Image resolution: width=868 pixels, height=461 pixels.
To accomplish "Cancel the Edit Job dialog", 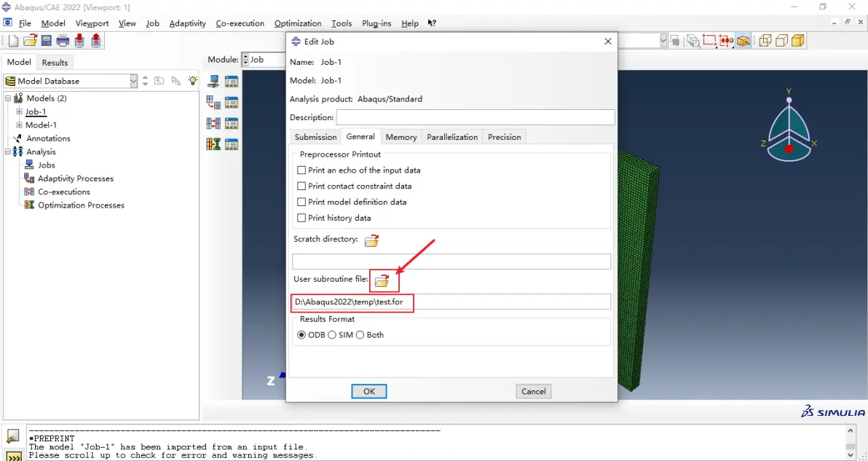I will pyautogui.click(x=534, y=391).
